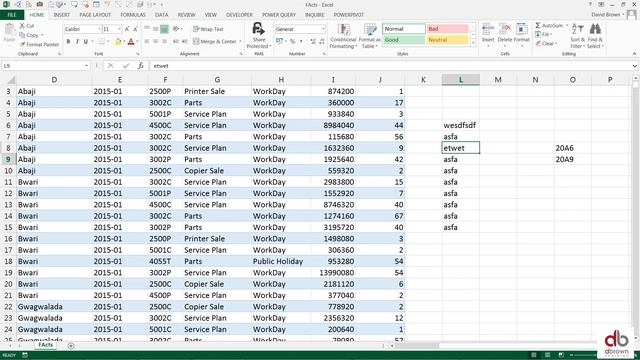Click the AutoSum sigma icon
This screenshot has width=640, height=360.
pyautogui.click(x=538, y=26)
